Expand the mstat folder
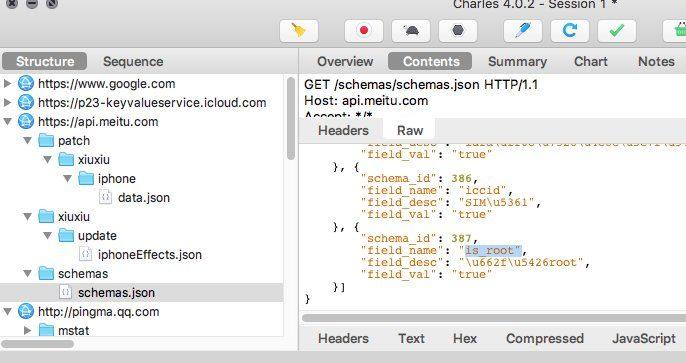 27,330
